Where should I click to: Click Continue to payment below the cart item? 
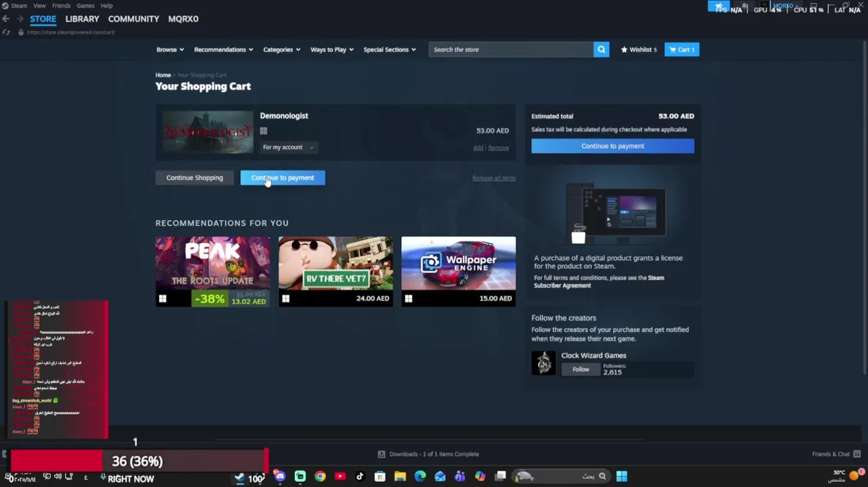(283, 178)
